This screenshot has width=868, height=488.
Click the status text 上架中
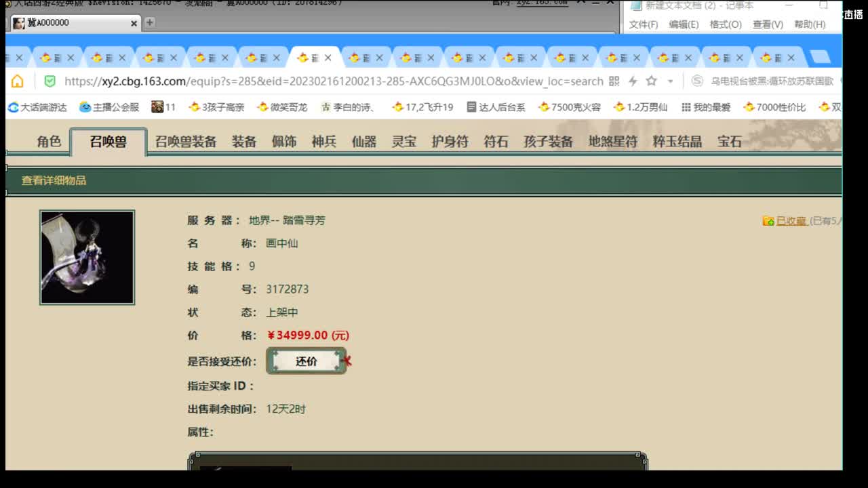coord(282,312)
